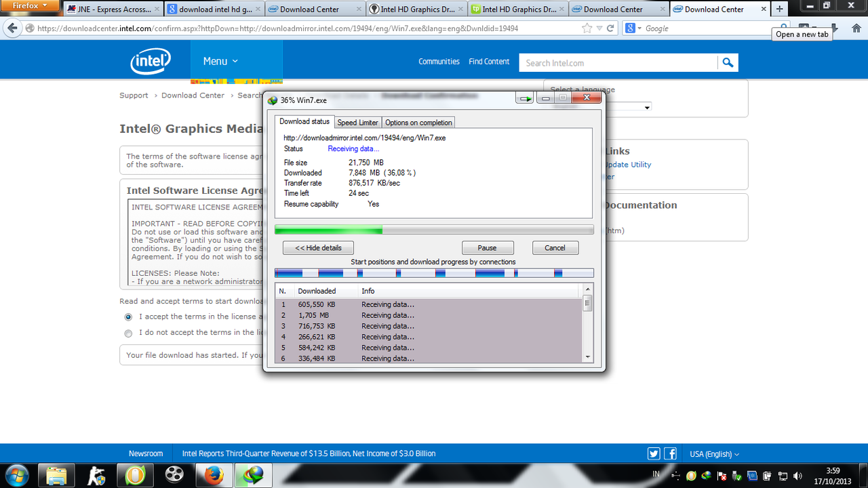This screenshot has width=868, height=488.
Task: Open the Download Center breadcrumb link
Action: pos(193,96)
